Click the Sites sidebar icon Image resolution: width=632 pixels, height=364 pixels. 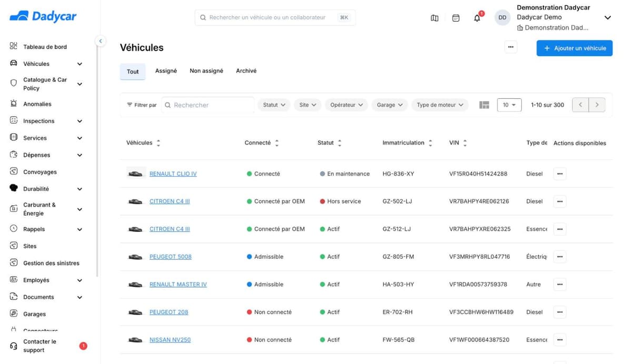[14, 246]
